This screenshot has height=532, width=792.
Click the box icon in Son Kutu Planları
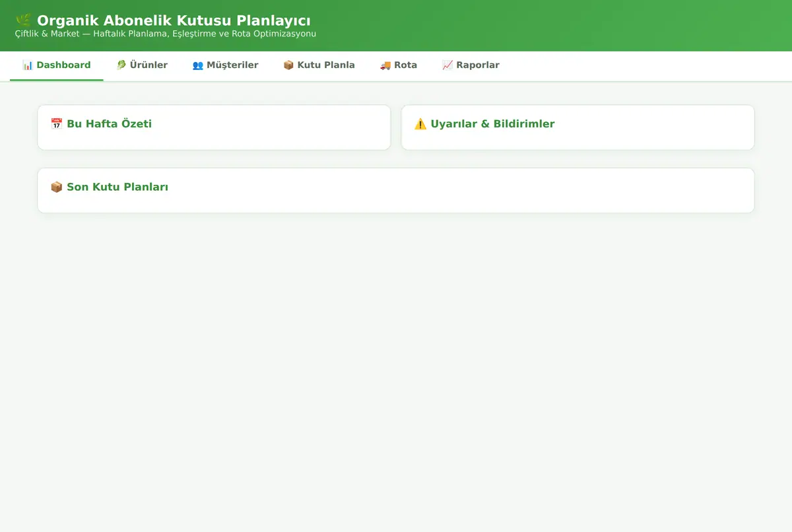[x=57, y=187]
